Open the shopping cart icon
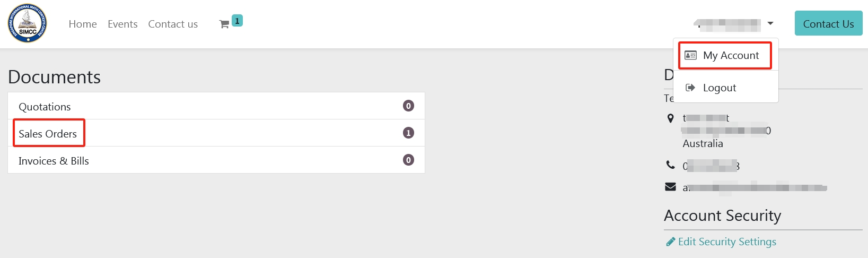 pos(224,24)
